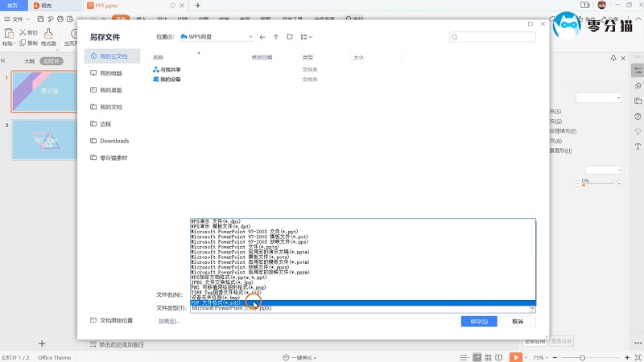Expand the file type (文件类型) dropdown arrow
The image size is (644, 362).
532,308
